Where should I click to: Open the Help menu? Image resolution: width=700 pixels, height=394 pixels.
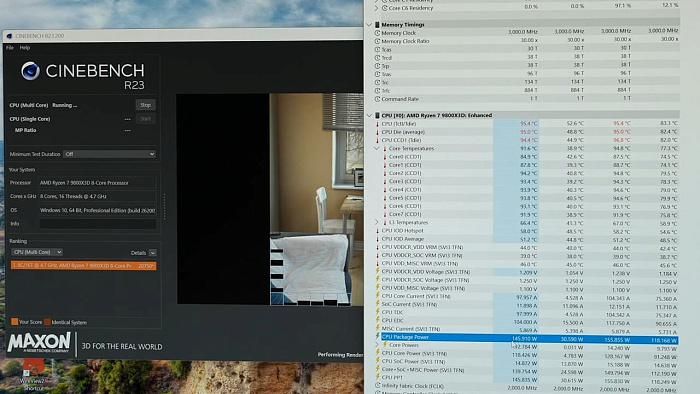25,48
